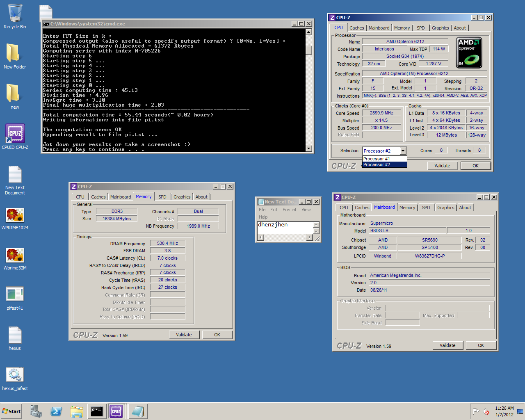Switch to the CPU-Z taskbar button
This screenshot has height=420, width=525.
tap(116, 411)
